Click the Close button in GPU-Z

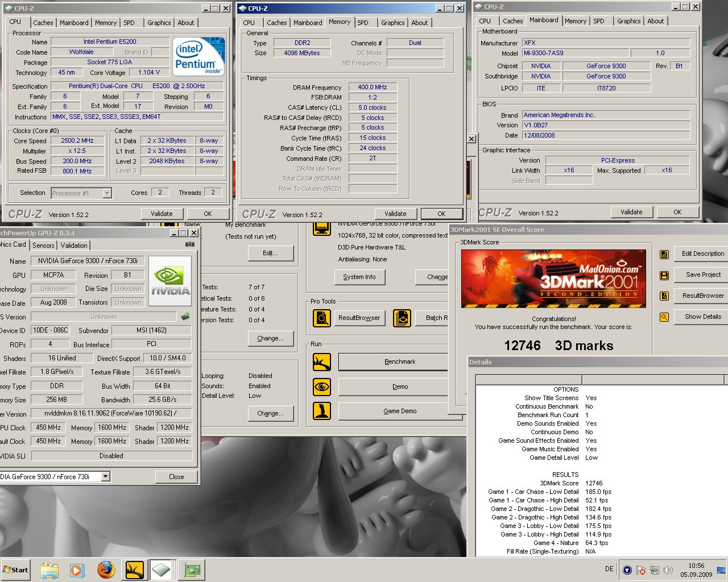(176, 477)
